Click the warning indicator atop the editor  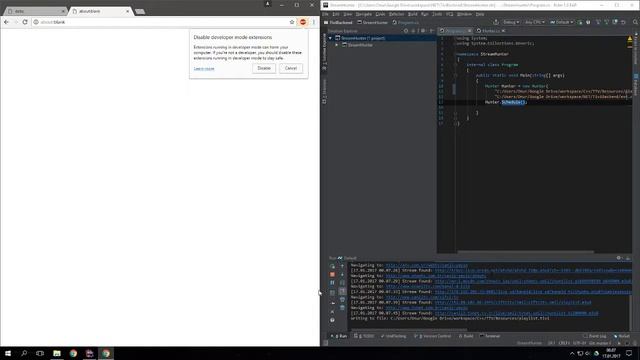pyautogui.click(x=630, y=39)
